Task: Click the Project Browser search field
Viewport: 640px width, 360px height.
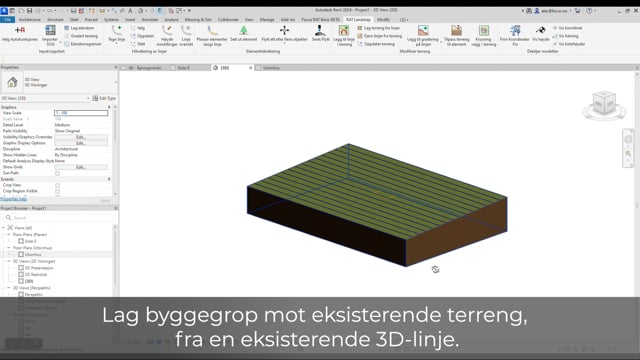Action: pyautogui.click(x=59, y=218)
